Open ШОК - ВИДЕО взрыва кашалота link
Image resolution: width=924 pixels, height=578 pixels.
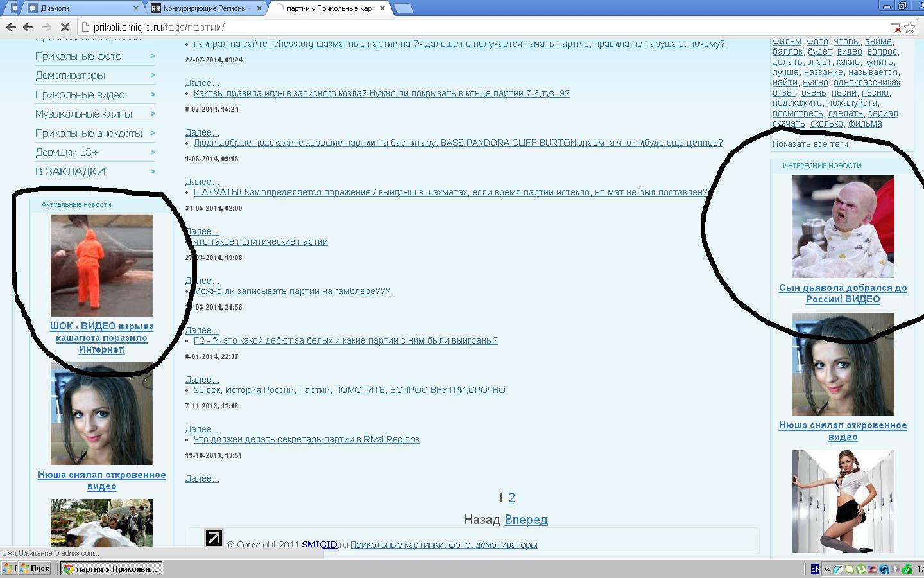point(102,338)
